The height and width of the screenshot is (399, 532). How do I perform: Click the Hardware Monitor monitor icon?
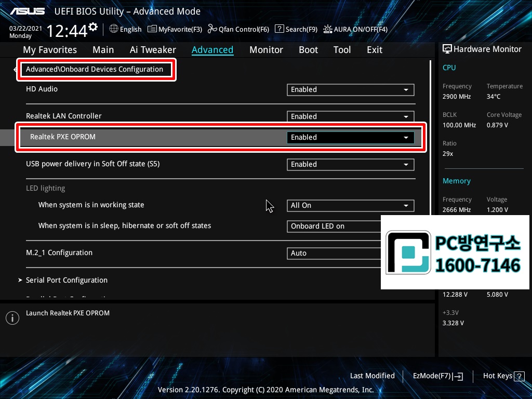[x=447, y=49]
